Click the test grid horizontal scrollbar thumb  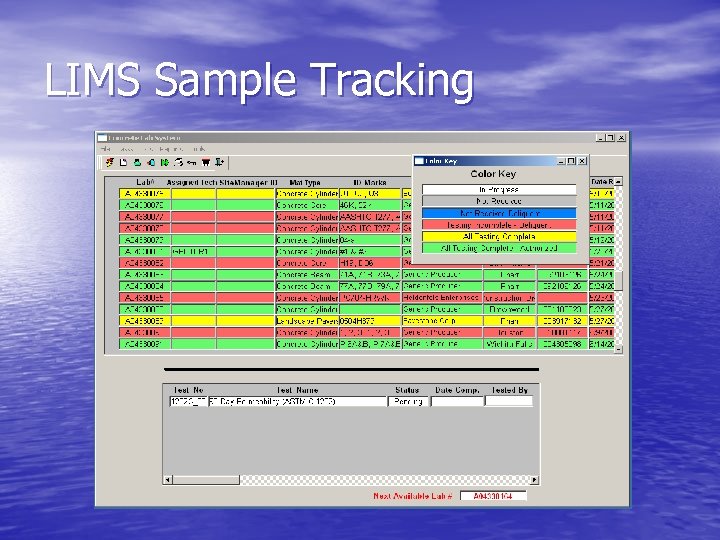tap(206, 480)
